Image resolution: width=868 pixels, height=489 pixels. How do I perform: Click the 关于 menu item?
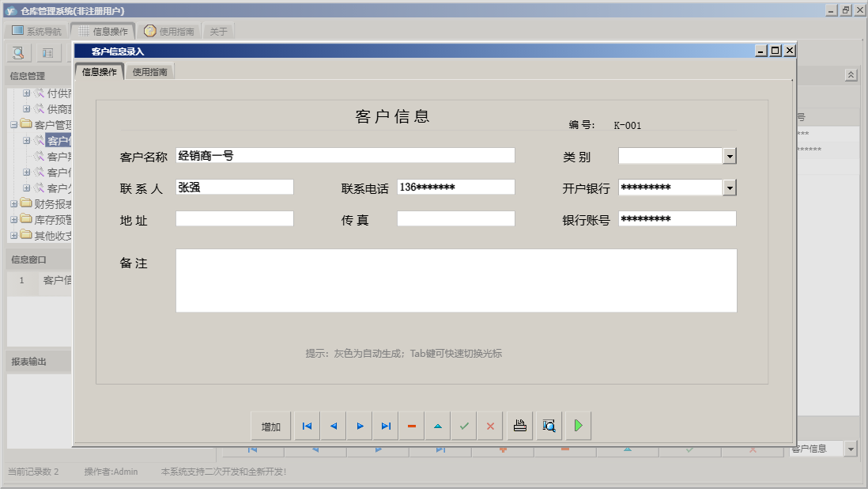tap(219, 30)
